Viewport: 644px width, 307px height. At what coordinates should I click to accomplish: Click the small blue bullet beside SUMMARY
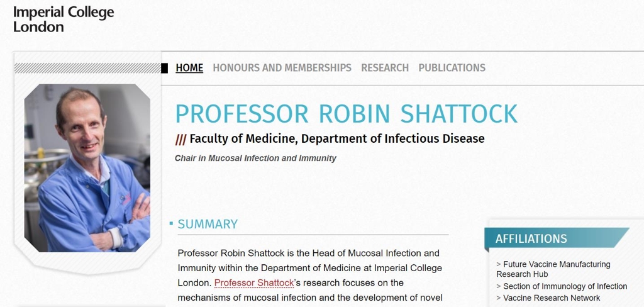171,223
